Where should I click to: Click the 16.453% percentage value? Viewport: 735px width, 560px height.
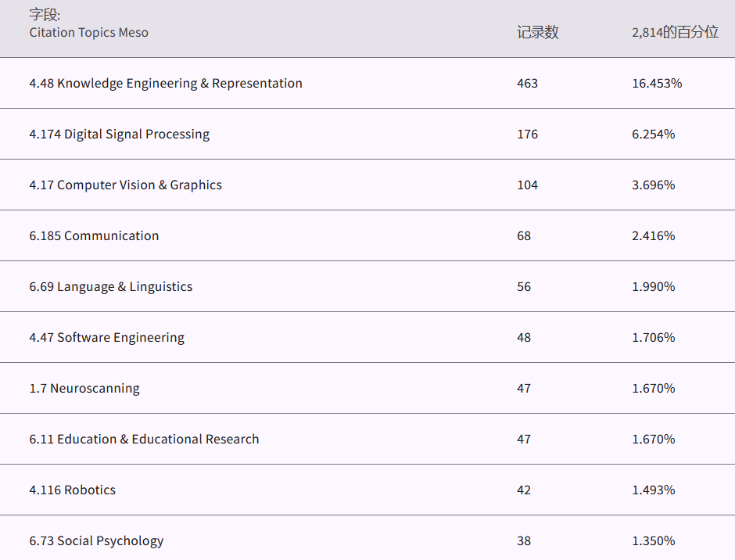tap(657, 83)
